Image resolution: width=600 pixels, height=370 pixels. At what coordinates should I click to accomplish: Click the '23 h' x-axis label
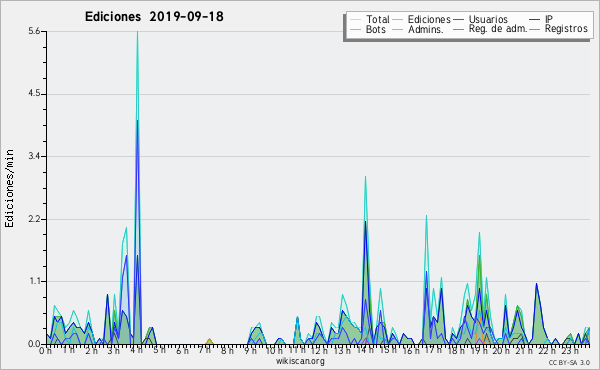(569, 350)
